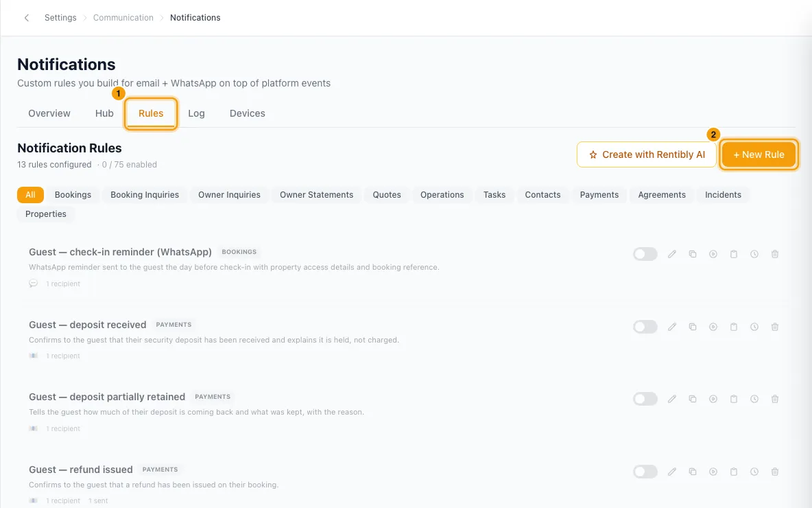This screenshot has width=812, height=508.
Task: Run a test of the check-in reminder rule
Action: 713,254
